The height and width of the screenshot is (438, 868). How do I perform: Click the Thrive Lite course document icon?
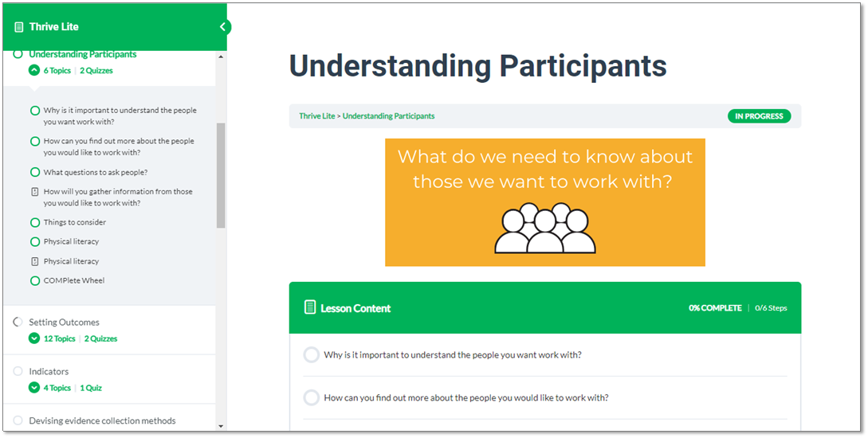(19, 26)
